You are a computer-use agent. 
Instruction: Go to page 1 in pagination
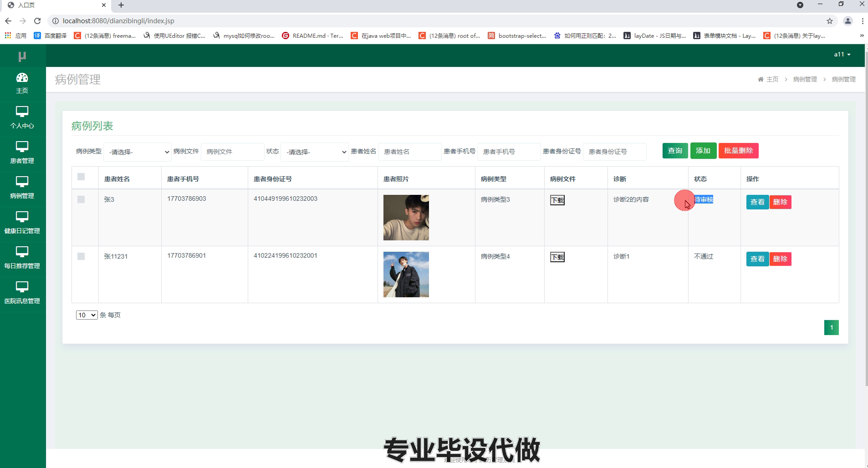831,327
